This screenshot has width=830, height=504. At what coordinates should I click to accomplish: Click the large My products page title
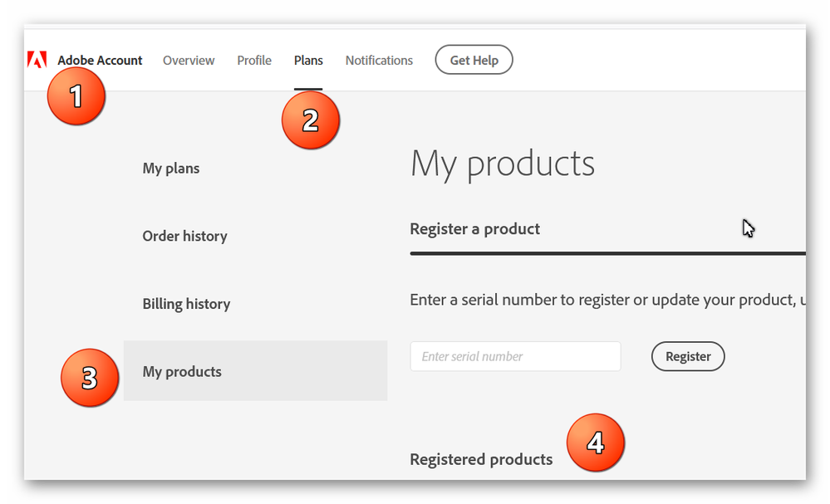[502, 164]
